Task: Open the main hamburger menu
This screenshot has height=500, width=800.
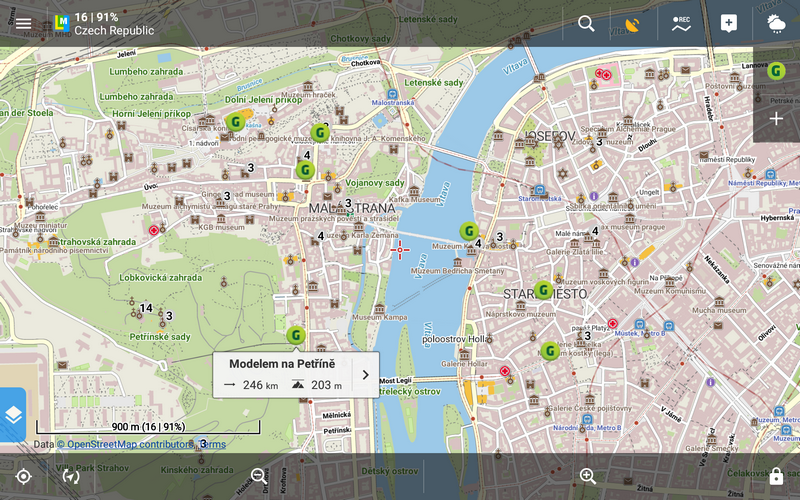Action: (23, 23)
